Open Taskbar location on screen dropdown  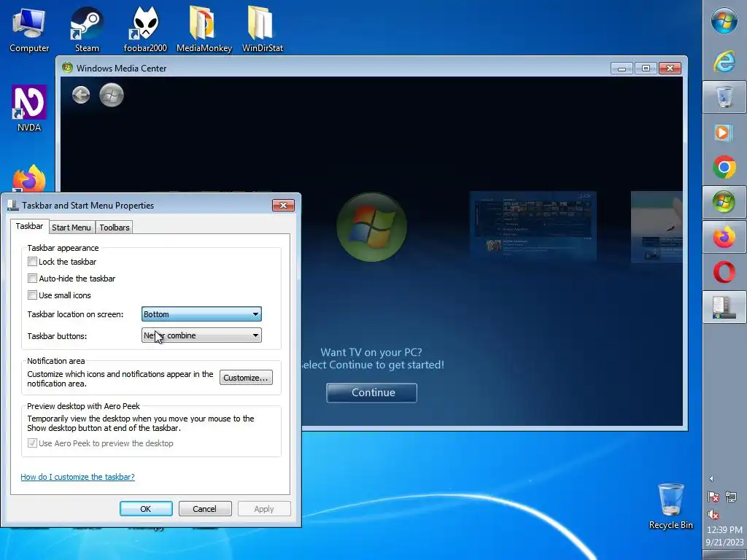point(201,314)
